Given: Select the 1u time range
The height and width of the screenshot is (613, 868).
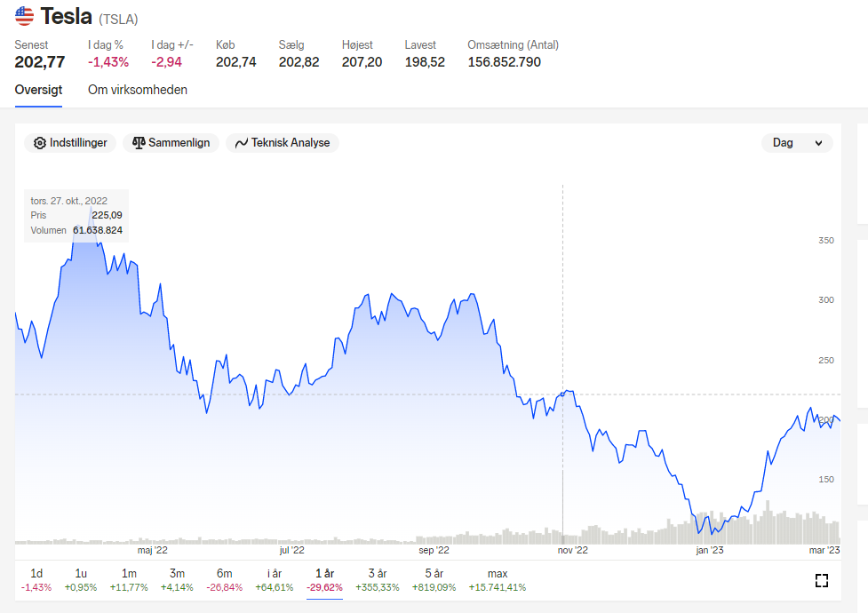Looking at the screenshot, I should [x=81, y=580].
